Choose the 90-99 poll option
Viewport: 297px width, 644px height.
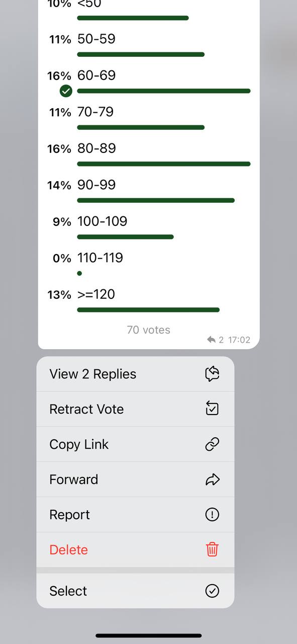149,191
